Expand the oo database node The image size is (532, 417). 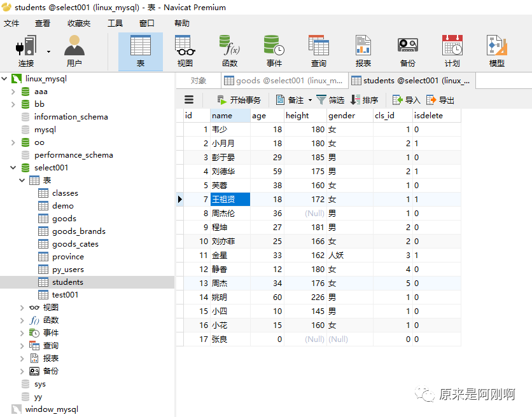[13, 142]
